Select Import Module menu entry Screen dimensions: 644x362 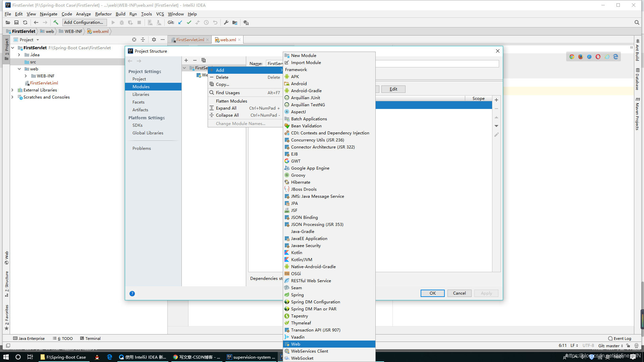pos(329,63)
